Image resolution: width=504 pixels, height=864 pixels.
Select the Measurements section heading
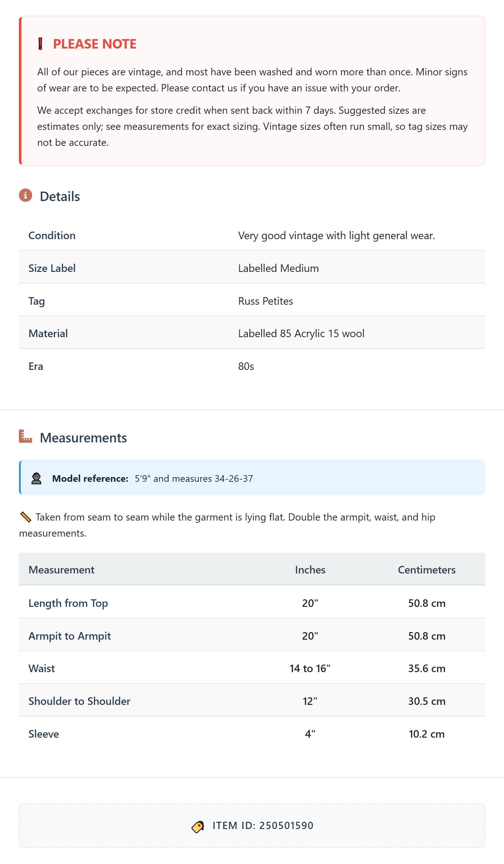(x=83, y=438)
